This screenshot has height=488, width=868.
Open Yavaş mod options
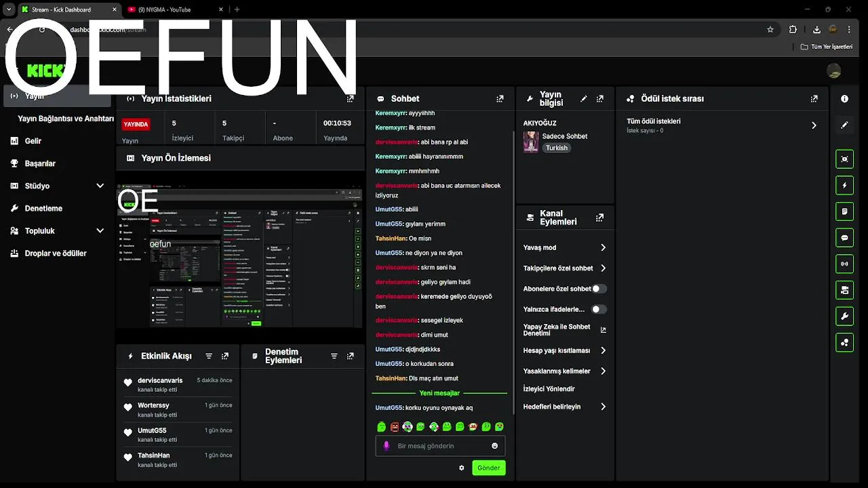tap(564, 247)
